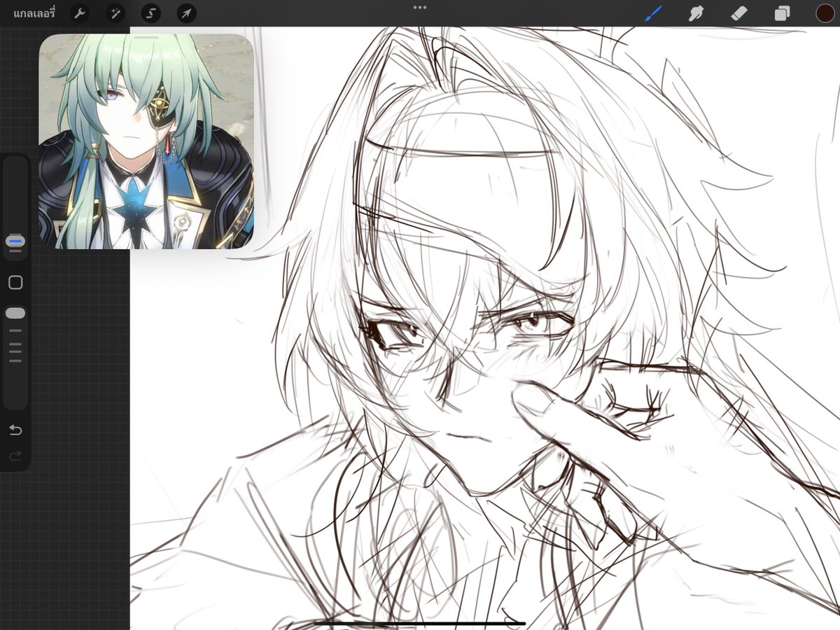This screenshot has height=630, width=840.
Task: Tap the reference window's top grab handle
Action: pyautogui.click(x=146, y=36)
